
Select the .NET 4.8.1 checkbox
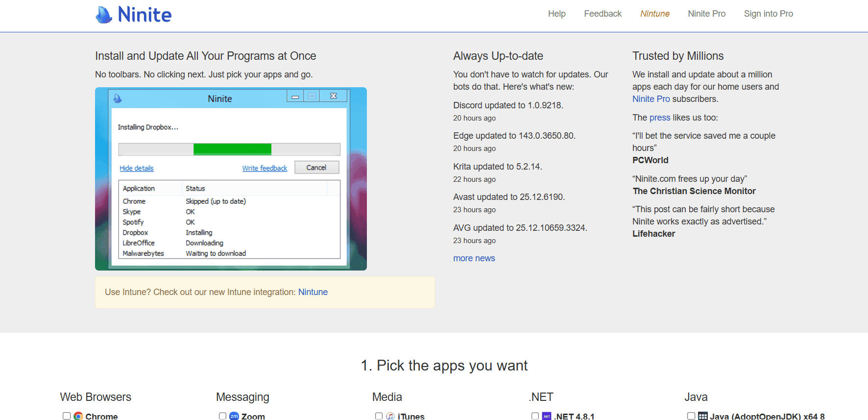(535, 416)
